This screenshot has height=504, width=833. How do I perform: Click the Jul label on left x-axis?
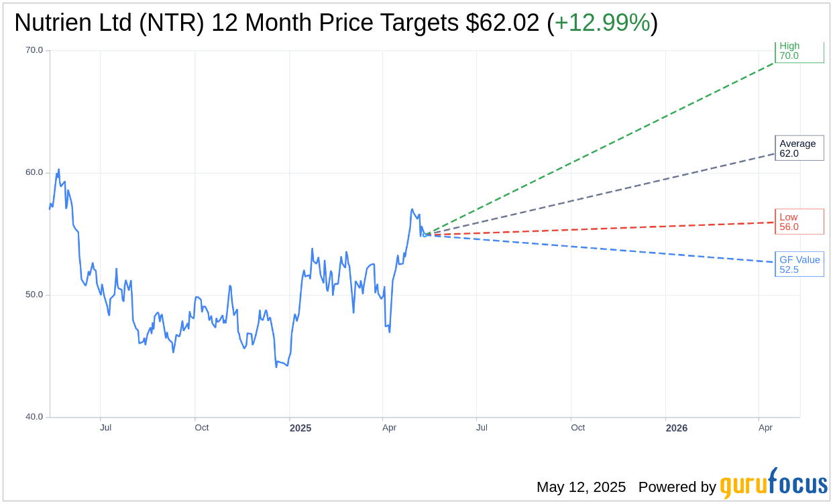coord(105,428)
